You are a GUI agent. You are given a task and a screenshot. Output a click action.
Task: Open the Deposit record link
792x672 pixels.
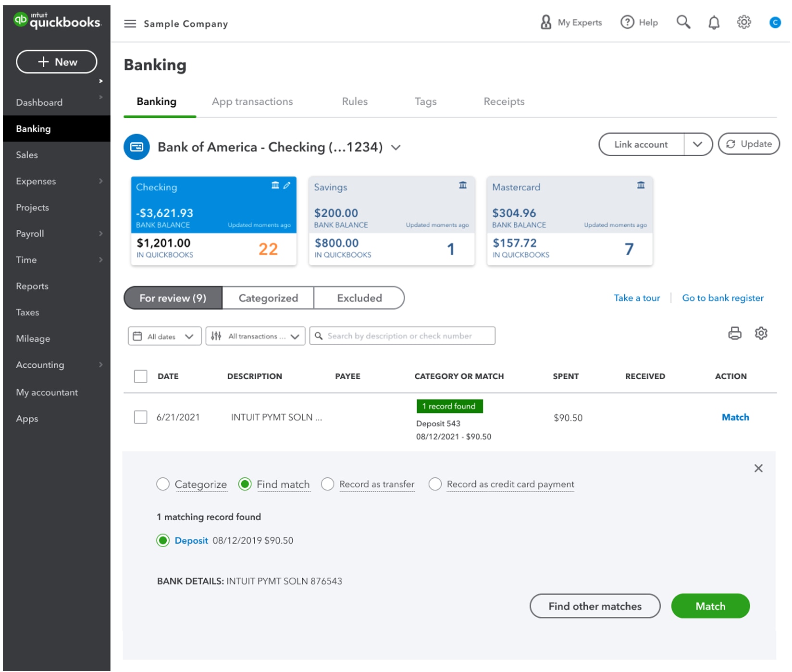click(x=191, y=540)
